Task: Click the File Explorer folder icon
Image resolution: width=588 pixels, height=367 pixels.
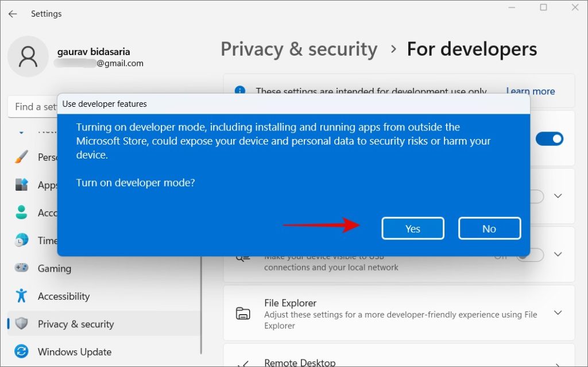Action: coord(243,313)
